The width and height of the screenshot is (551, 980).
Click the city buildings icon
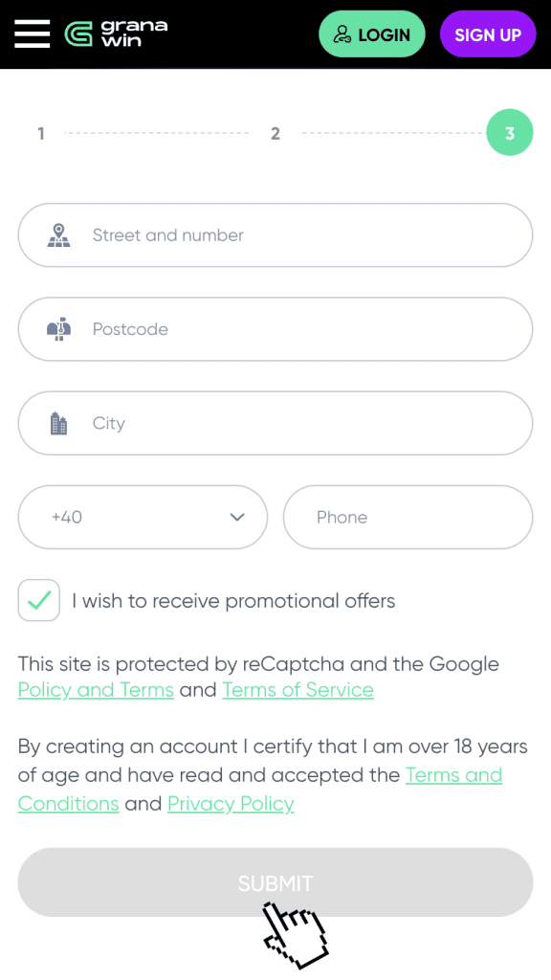tap(58, 423)
